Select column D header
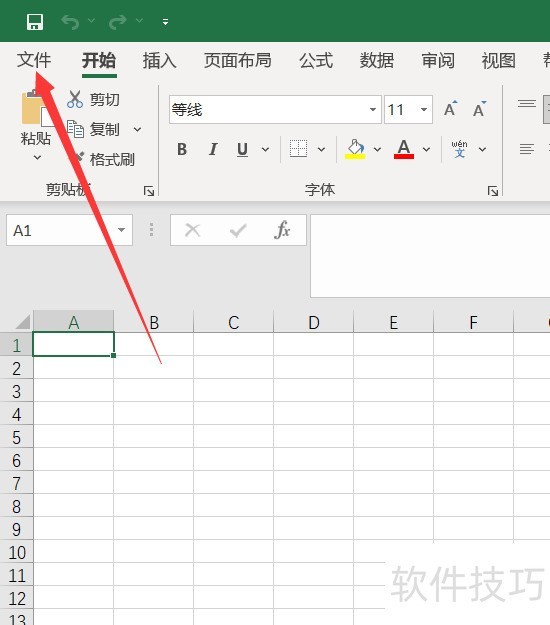Viewport: 550px width, 625px height. (x=314, y=322)
